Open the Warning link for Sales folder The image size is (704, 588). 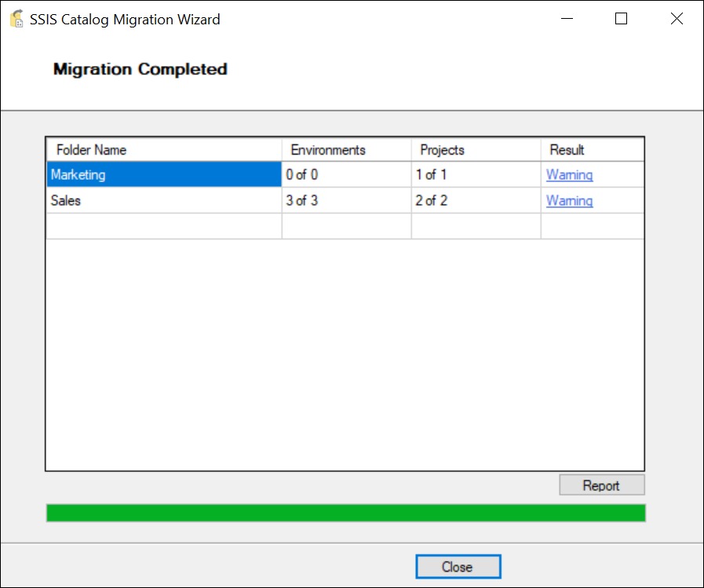click(568, 200)
